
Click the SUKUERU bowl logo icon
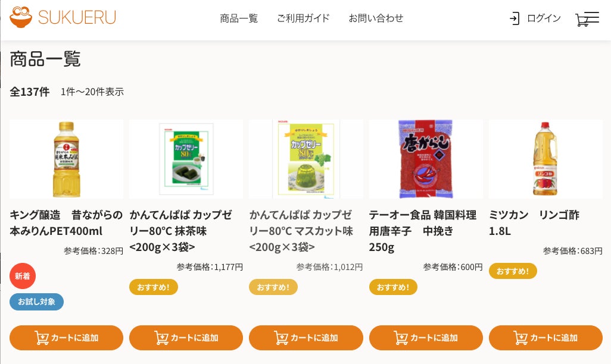pyautogui.click(x=21, y=17)
